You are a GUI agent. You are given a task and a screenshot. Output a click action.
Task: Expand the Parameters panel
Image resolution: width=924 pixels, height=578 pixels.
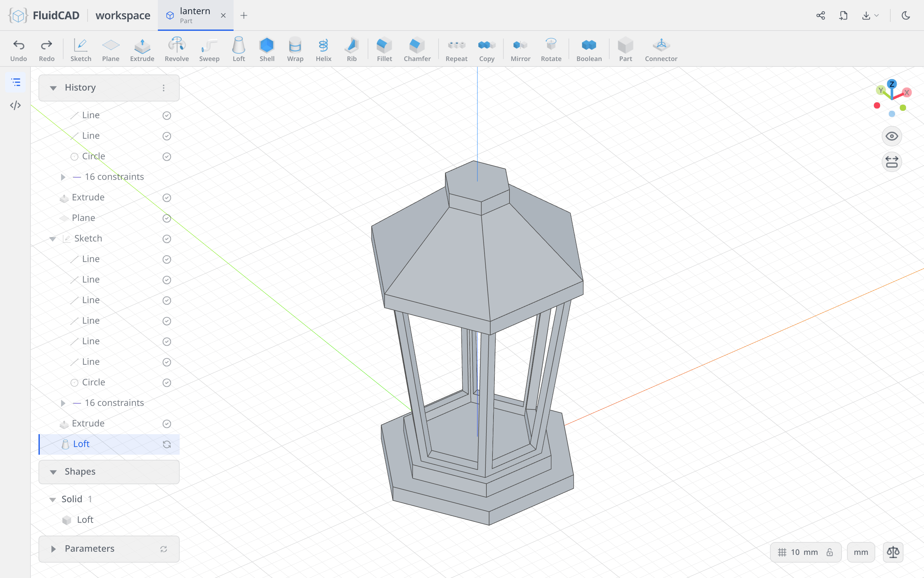click(53, 549)
